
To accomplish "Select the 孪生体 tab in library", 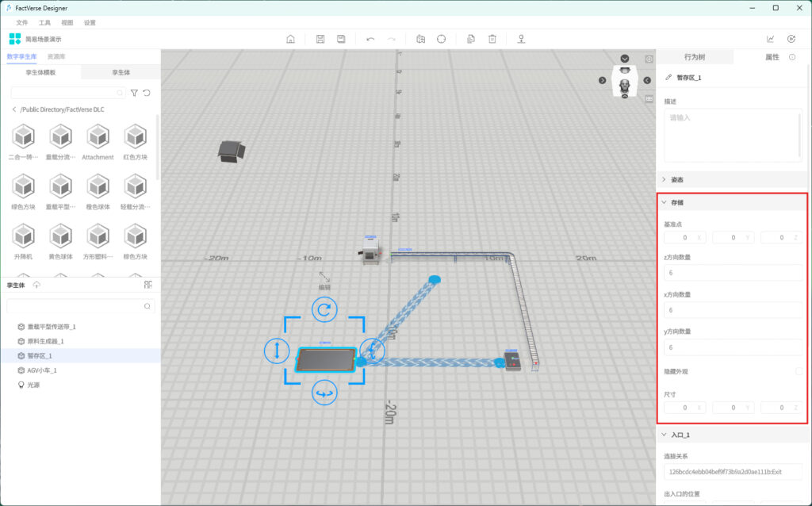I will coord(121,72).
